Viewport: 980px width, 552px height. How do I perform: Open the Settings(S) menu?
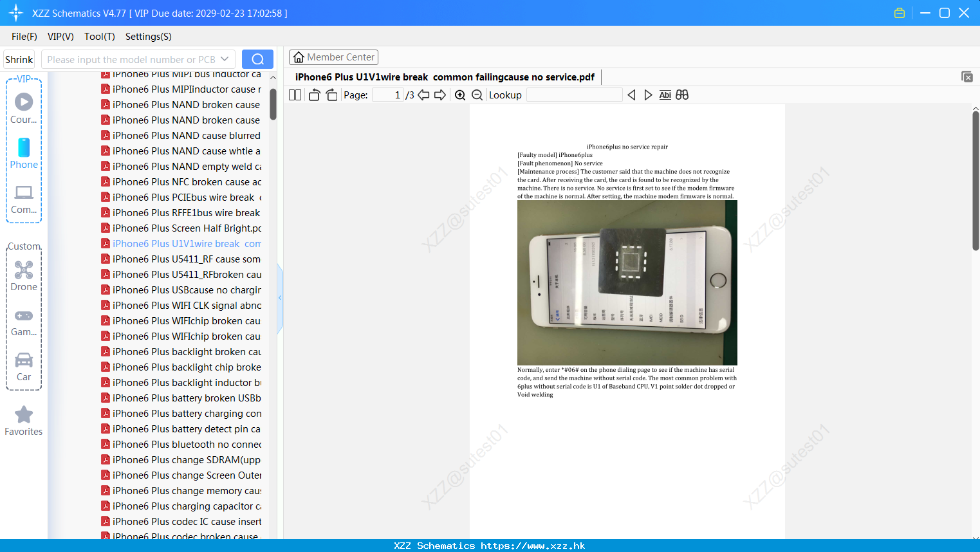tap(149, 37)
